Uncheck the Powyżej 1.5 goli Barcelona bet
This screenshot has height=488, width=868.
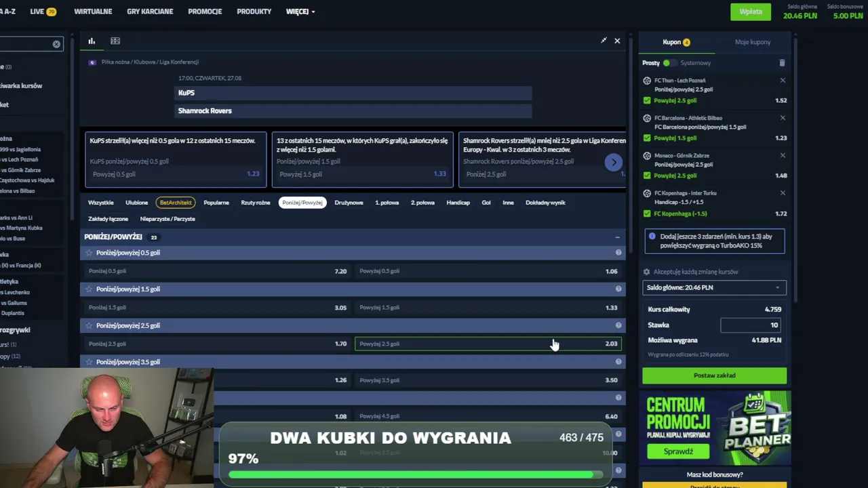[647, 138]
